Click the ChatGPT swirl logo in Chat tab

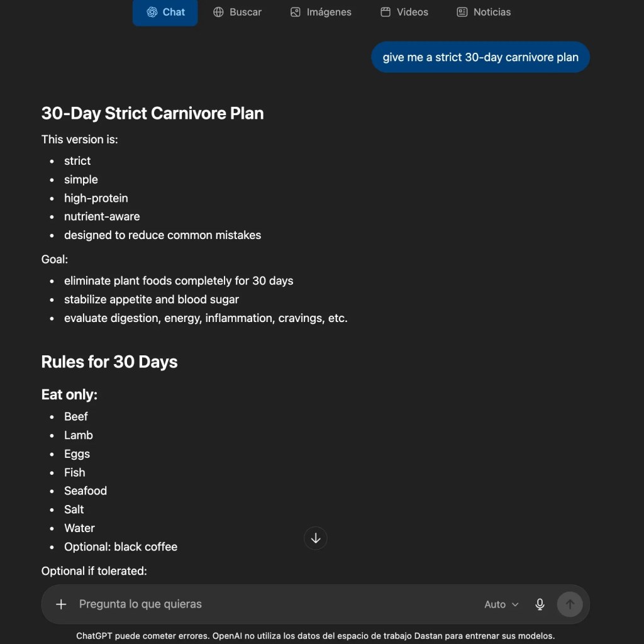152,13
